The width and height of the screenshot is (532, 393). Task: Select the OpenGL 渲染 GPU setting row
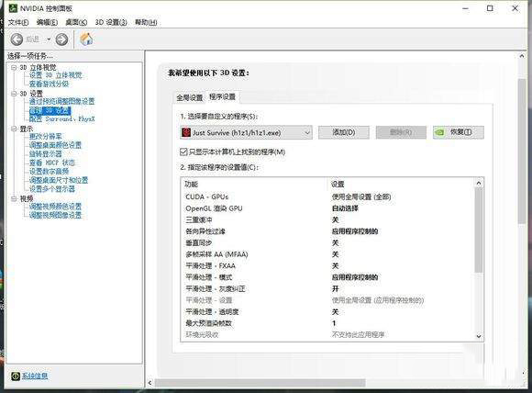(327, 208)
